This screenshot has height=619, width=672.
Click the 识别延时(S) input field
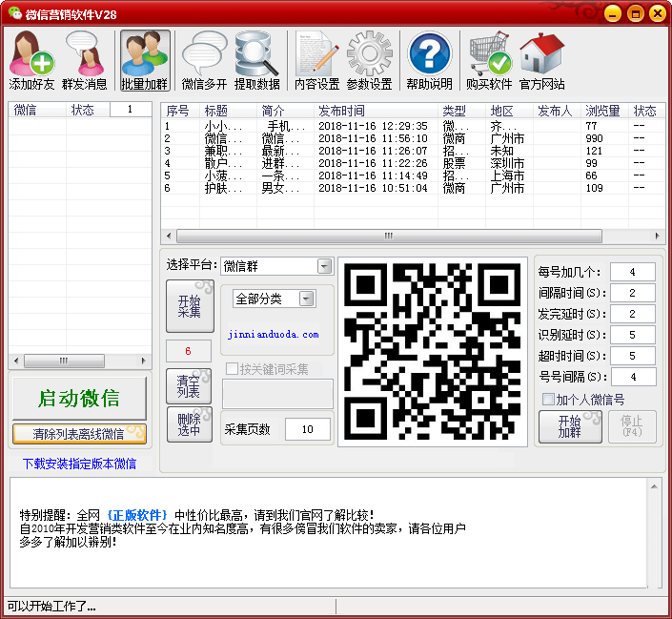(633, 335)
